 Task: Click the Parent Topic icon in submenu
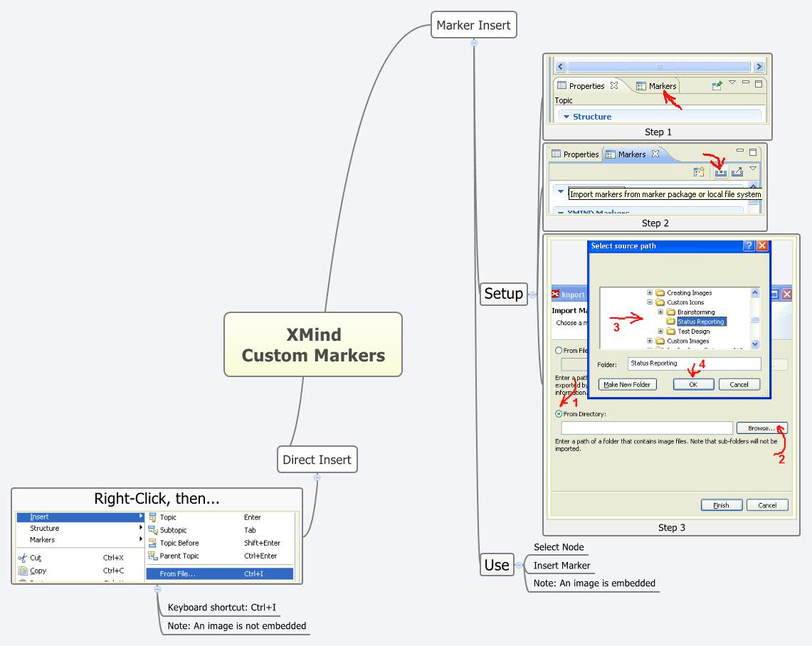pyautogui.click(x=153, y=556)
